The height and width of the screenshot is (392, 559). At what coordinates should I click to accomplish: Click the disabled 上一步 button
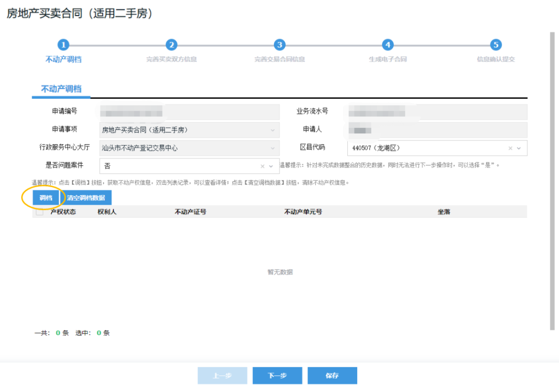pyautogui.click(x=222, y=375)
